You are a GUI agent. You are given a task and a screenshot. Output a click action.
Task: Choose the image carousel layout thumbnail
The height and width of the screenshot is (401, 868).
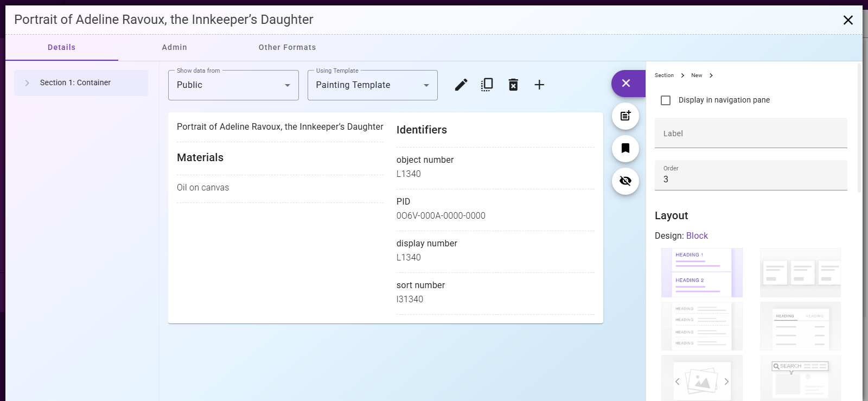(701, 379)
